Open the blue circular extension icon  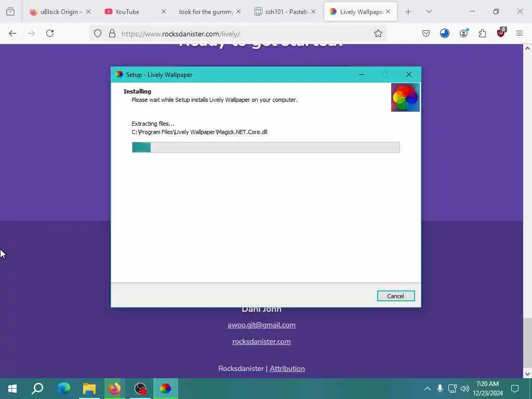(445, 33)
